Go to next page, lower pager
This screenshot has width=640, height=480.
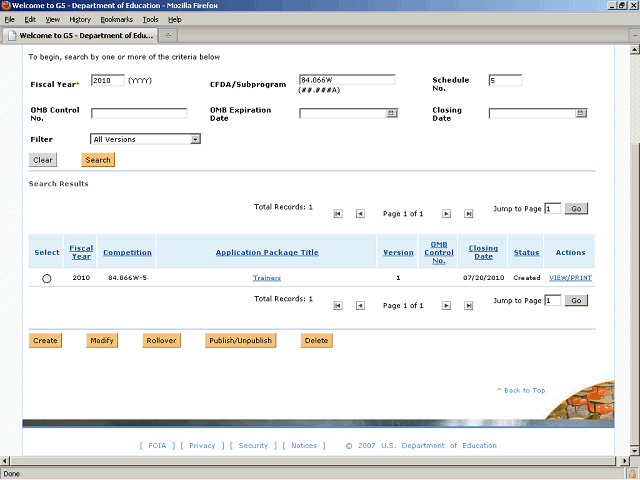click(447, 305)
